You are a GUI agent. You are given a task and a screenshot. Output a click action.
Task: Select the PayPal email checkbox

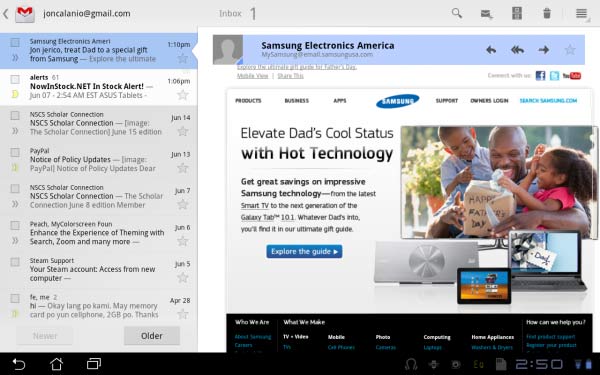point(15,152)
